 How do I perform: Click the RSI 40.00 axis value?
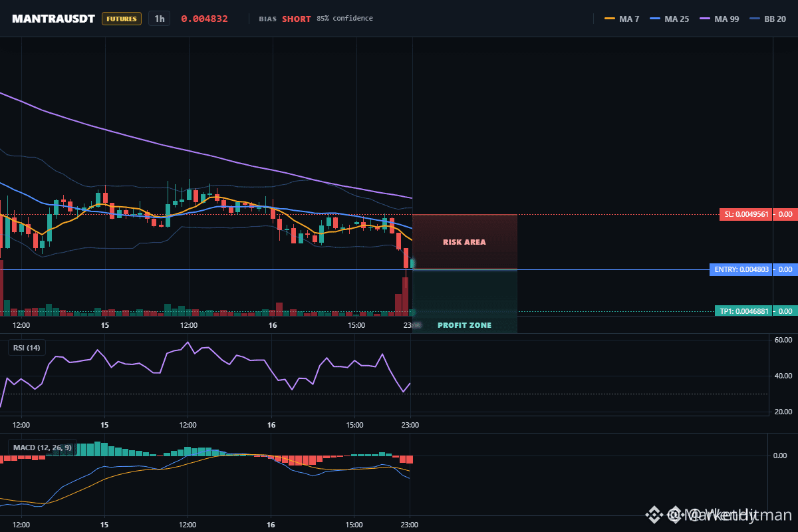[x=784, y=376]
